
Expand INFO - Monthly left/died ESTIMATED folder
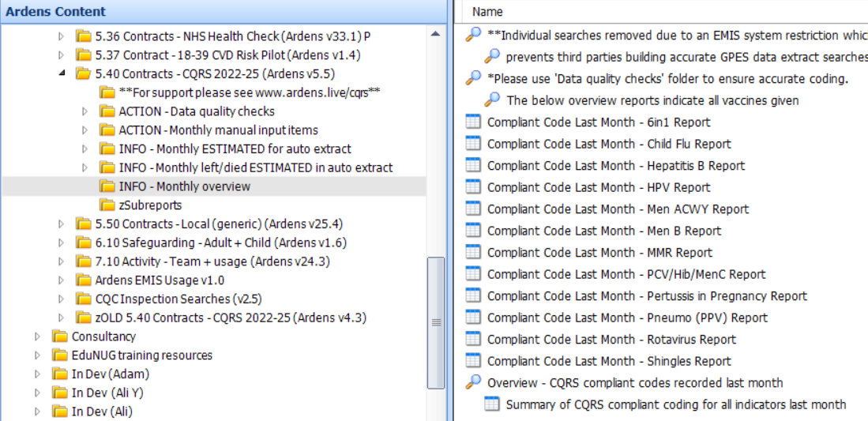pos(85,167)
